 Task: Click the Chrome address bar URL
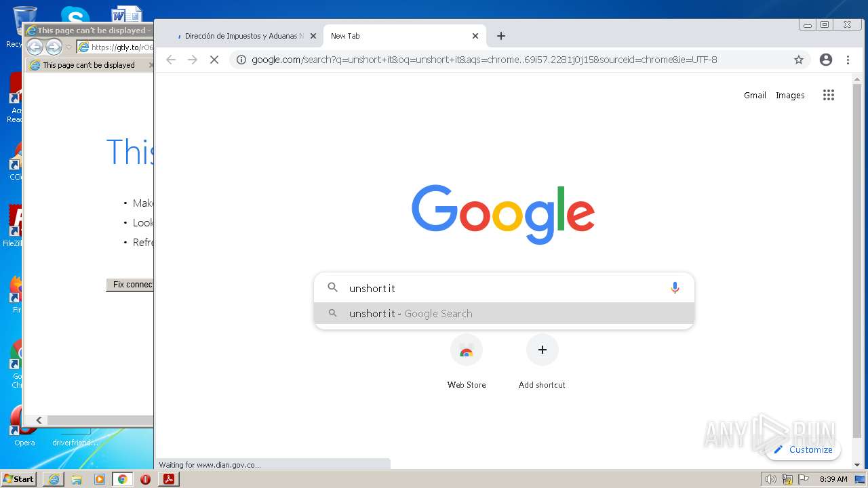click(x=484, y=60)
